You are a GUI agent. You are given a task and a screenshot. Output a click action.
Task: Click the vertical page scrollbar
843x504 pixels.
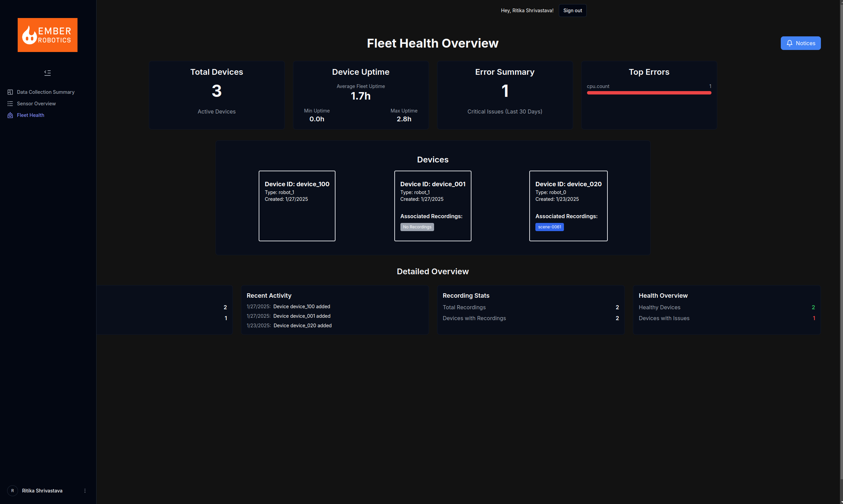[841, 238]
